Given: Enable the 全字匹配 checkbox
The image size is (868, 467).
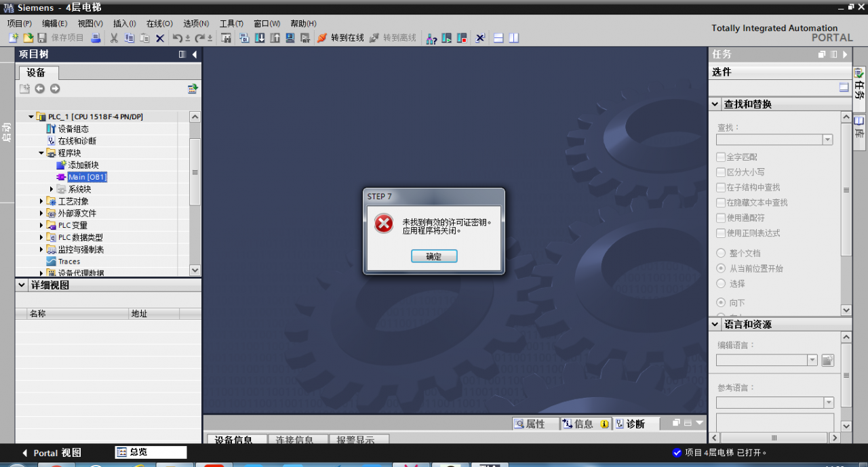Looking at the screenshot, I should pyautogui.click(x=721, y=157).
